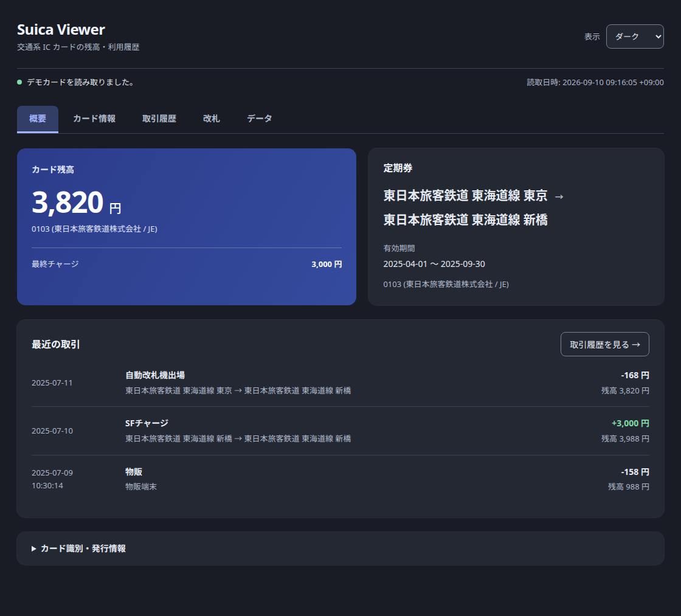Click the 新橋 → 新橋 route under SFチャージ
Image resolution: width=681 pixels, height=616 pixels.
click(x=238, y=439)
